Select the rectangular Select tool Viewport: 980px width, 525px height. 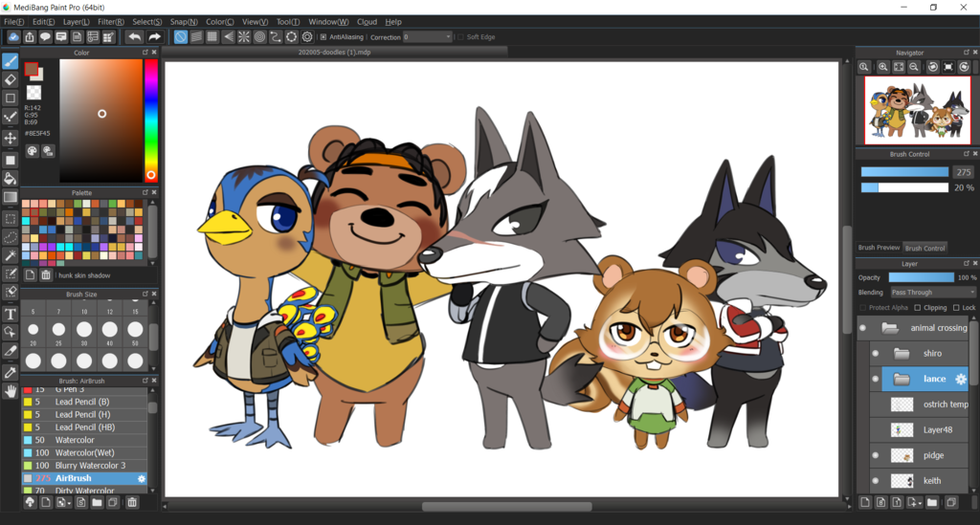tap(10, 218)
